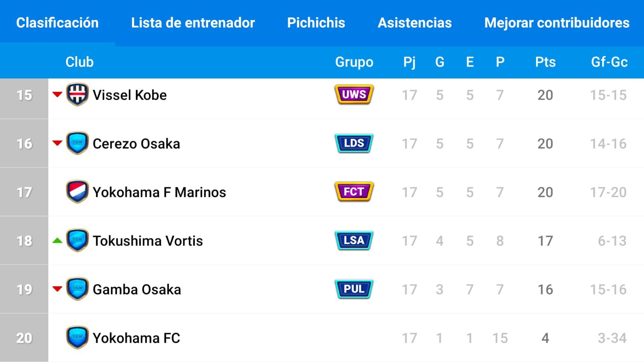Click the Pts column header
The height and width of the screenshot is (362, 644).
pos(545,62)
